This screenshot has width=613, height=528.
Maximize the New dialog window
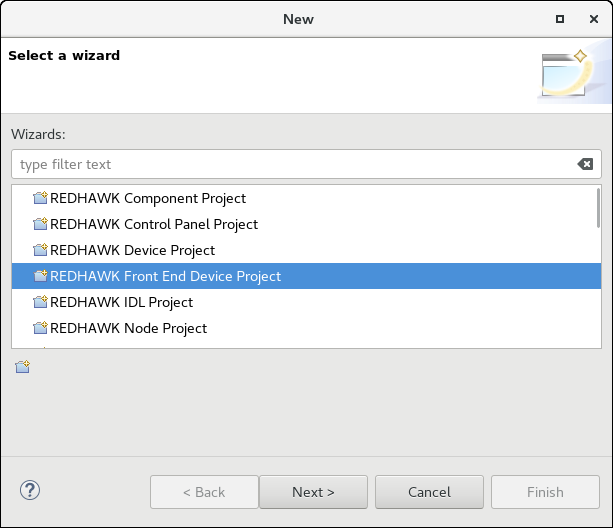point(559,19)
